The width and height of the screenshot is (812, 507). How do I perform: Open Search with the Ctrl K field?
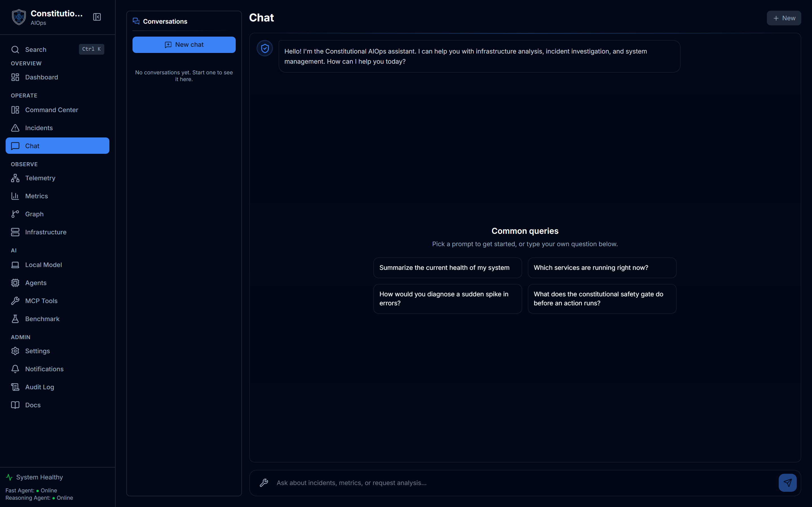[58, 49]
